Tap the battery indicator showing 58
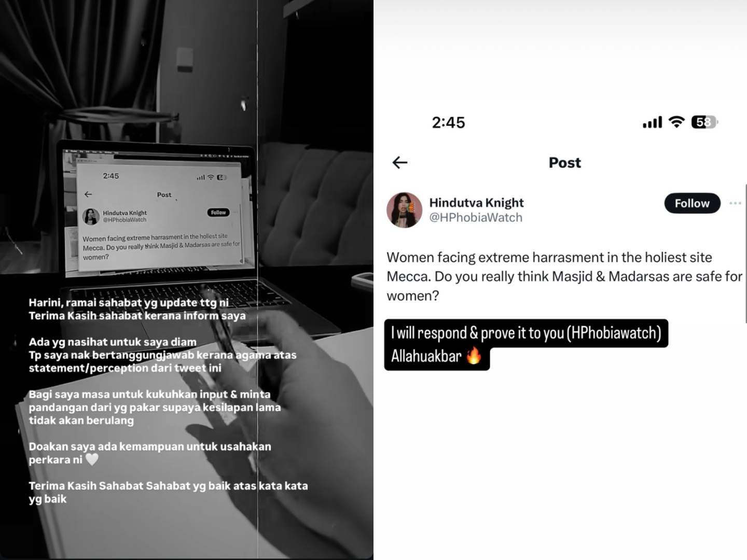747x560 pixels. pos(704,122)
